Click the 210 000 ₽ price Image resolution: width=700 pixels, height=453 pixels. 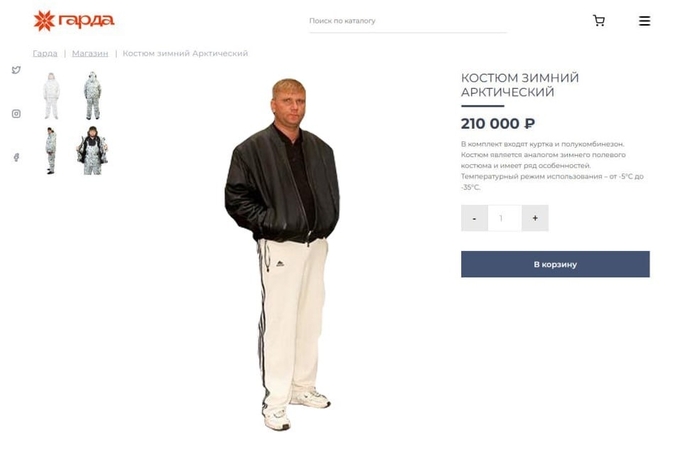[498, 124]
